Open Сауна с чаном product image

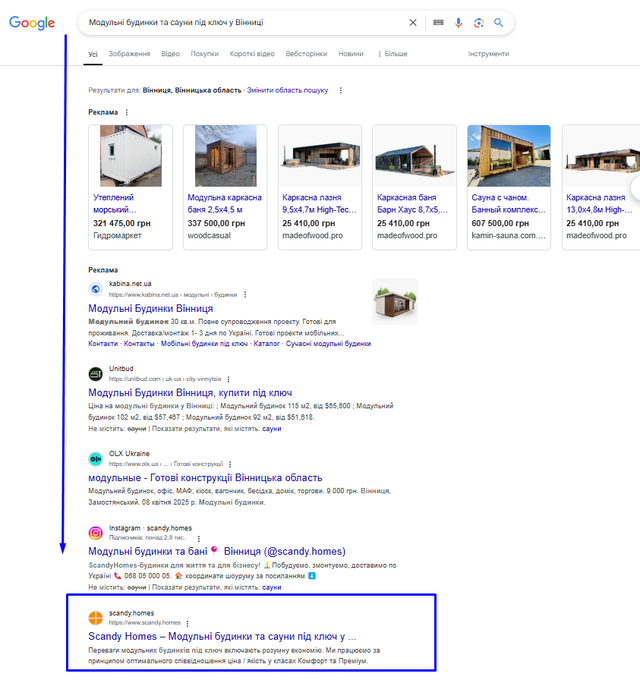point(509,156)
